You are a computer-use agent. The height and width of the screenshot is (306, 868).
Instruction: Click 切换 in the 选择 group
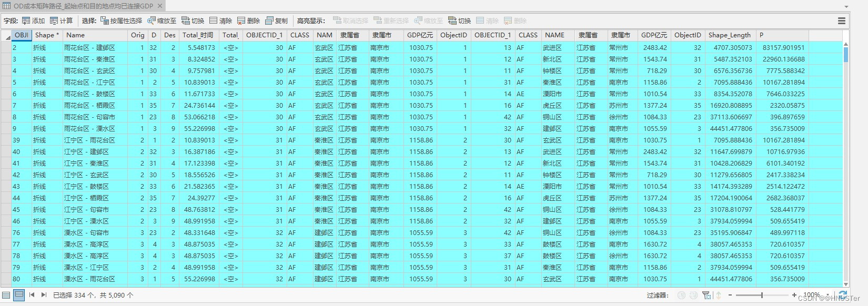pyautogui.click(x=193, y=21)
